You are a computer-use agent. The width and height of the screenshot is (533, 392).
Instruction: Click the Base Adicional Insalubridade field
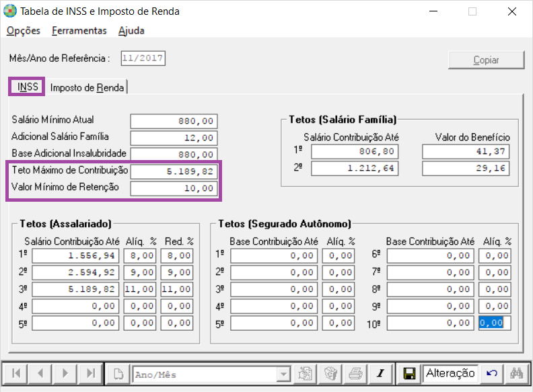[x=174, y=155]
